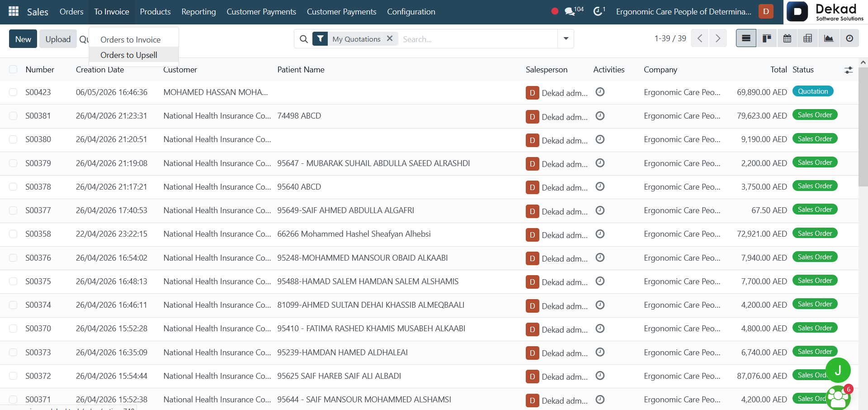This screenshot has height=410, width=868.
Task: Open activity clock for S00374
Action: 600,305
